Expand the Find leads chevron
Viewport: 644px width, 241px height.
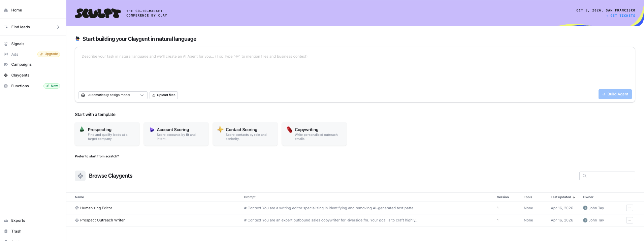pos(58,27)
